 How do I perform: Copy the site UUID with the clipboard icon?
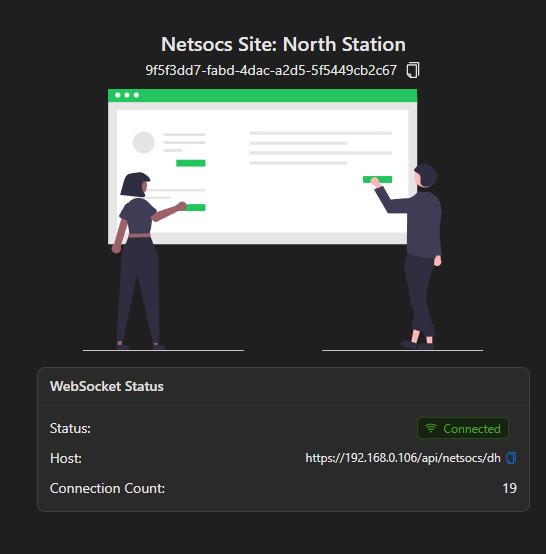pos(413,70)
